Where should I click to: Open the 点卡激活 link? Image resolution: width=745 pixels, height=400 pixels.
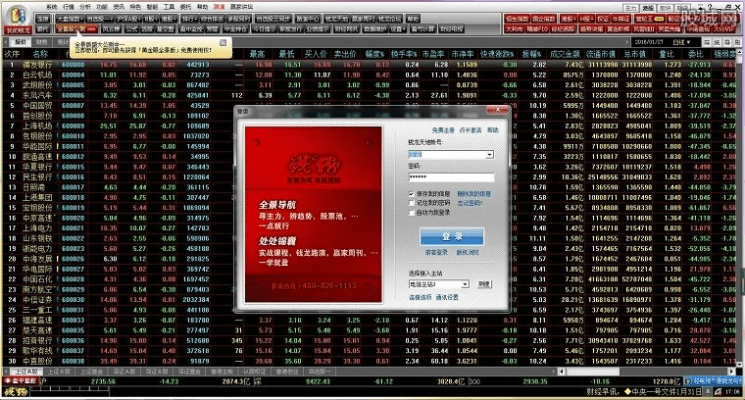coord(470,130)
